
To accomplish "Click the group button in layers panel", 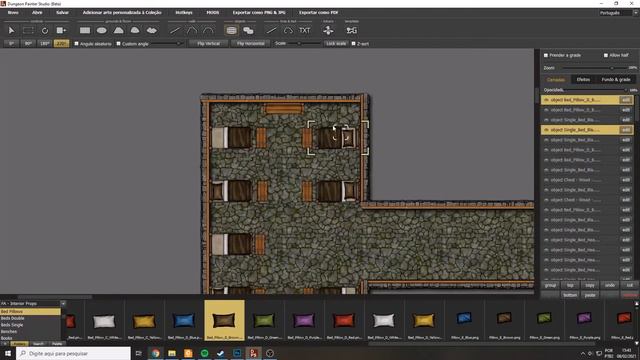I will [550, 285].
